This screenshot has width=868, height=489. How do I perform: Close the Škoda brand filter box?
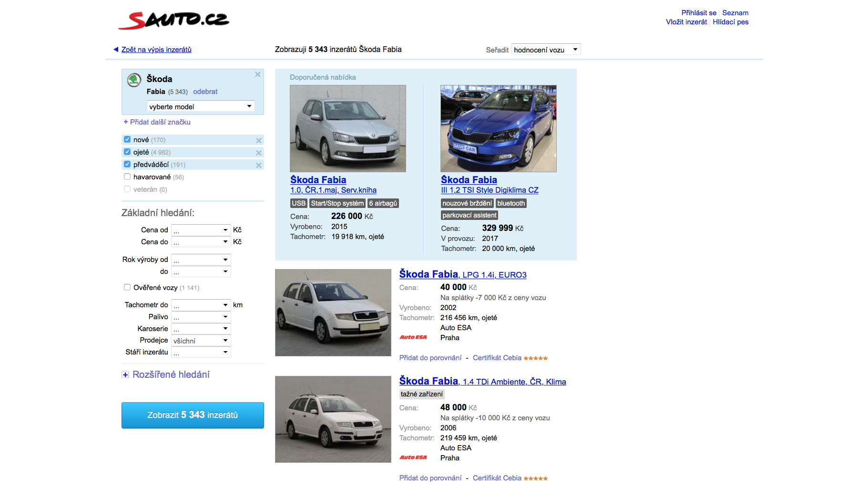tap(257, 74)
